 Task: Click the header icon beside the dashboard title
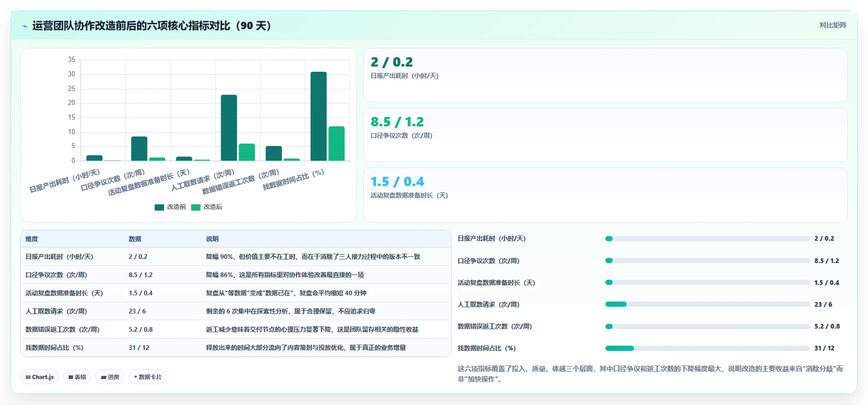point(24,26)
